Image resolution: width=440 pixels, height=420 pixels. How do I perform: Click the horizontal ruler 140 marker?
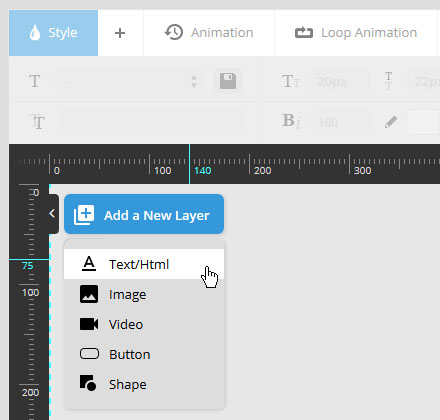[203, 171]
